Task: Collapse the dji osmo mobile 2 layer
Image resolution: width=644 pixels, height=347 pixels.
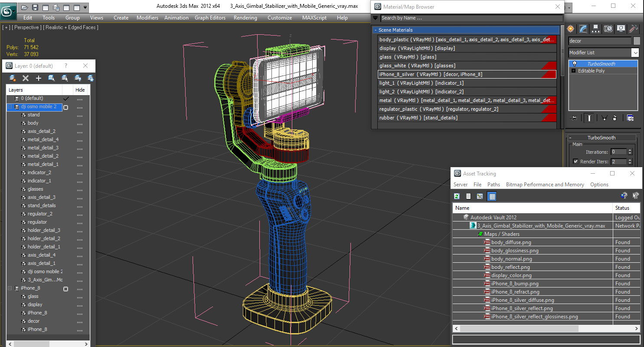Action: tap(10, 107)
